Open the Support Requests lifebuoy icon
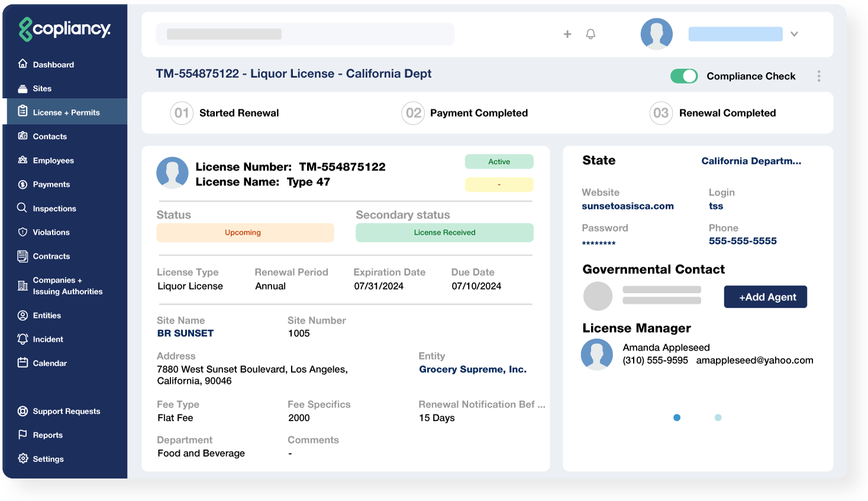Screen dimensions: 868x501 click(22, 411)
